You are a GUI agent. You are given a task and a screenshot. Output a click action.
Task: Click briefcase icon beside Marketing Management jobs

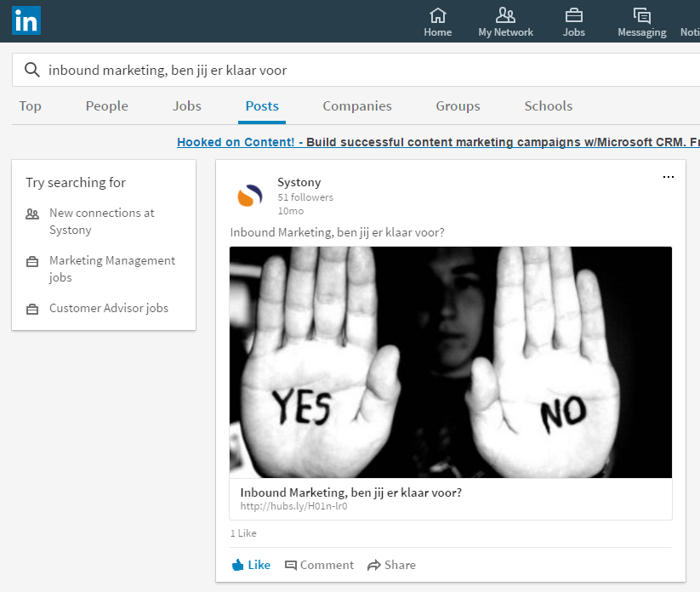click(x=32, y=262)
